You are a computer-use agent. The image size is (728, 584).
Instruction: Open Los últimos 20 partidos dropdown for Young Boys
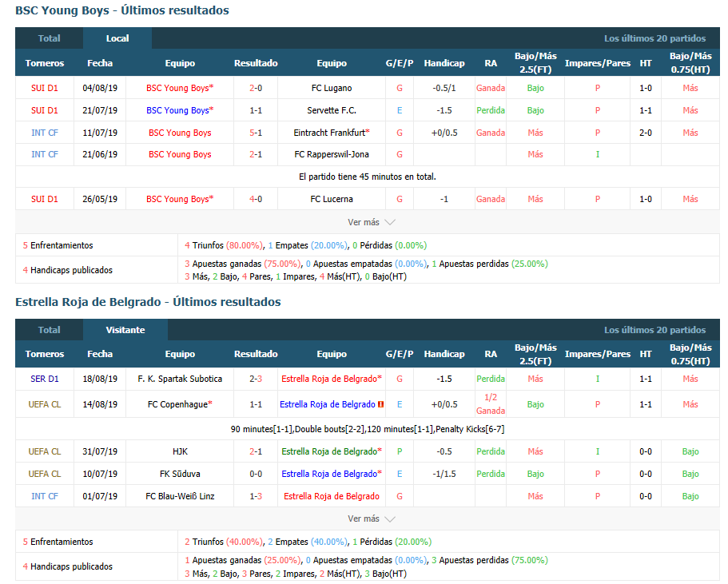[x=654, y=38]
